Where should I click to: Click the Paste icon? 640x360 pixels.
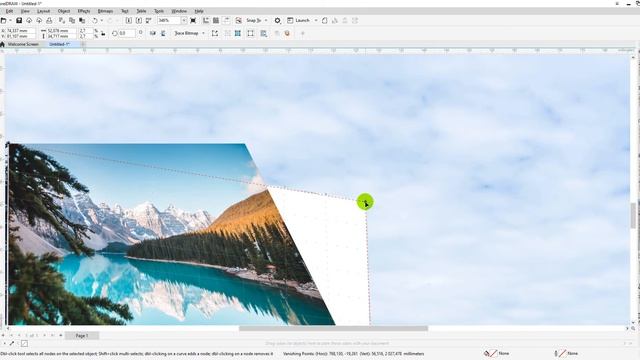[82, 20]
